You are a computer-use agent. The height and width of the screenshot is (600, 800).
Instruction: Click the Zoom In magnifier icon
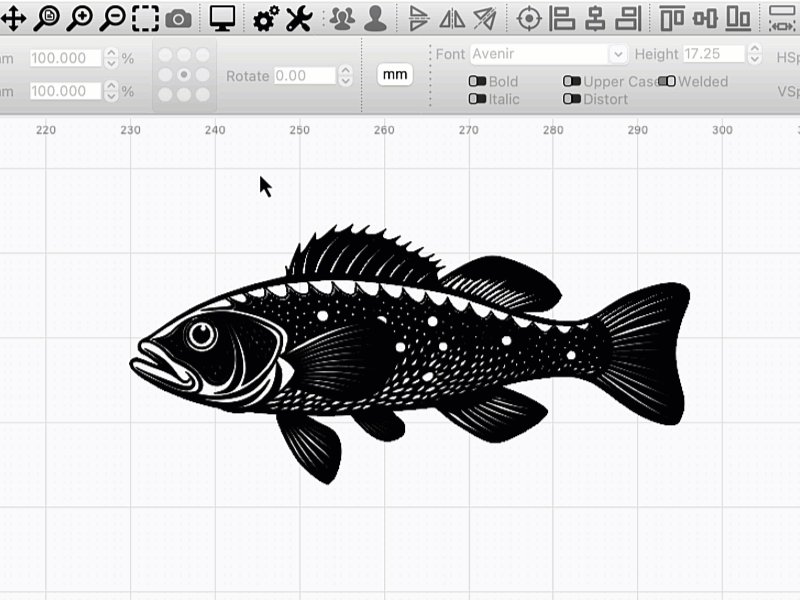coord(80,17)
